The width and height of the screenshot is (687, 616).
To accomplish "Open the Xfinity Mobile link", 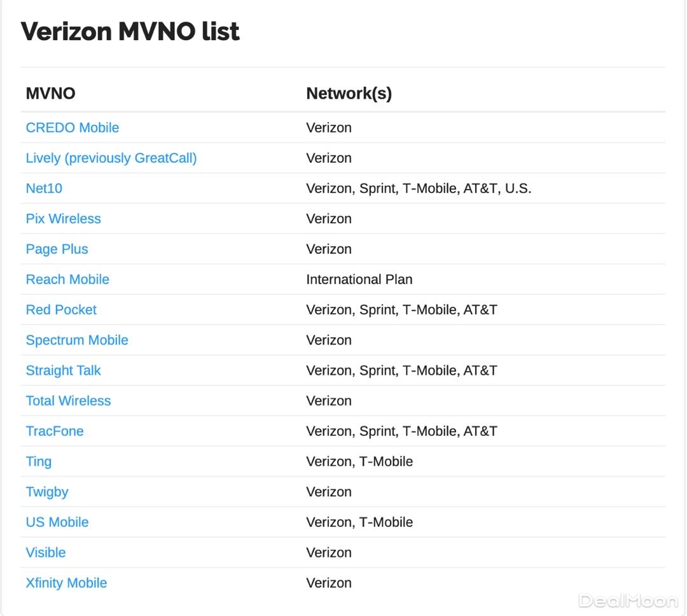I will pos(66,583).
